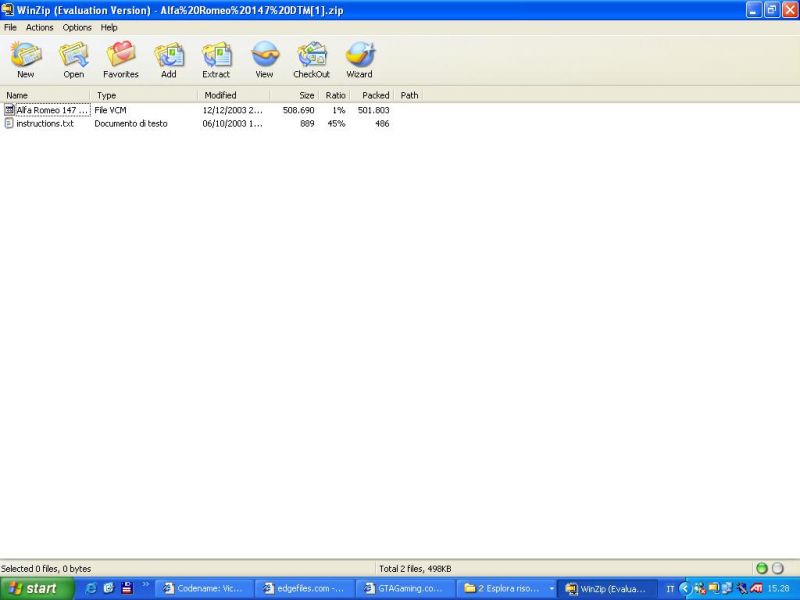This screenshot has height=600, width=800.
Task: Click the gray status light indicator
Action: tap(778, 568)
